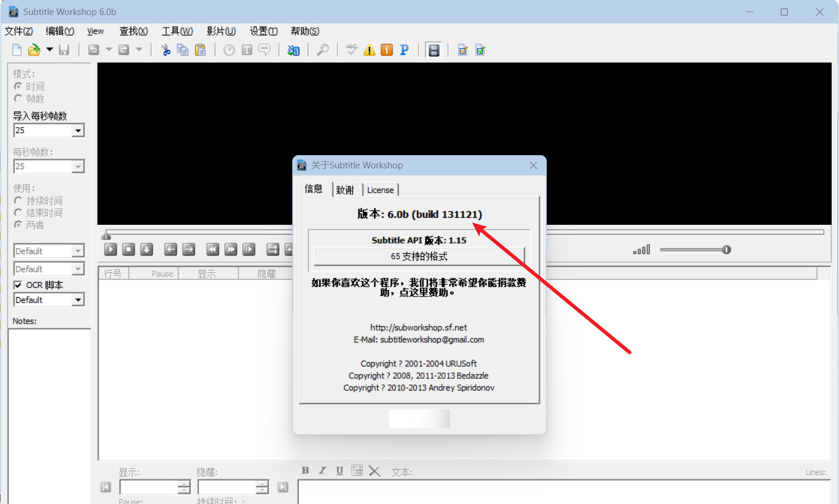
Task: Click the yellow warning triangle icon
Action: coord(369,50)
